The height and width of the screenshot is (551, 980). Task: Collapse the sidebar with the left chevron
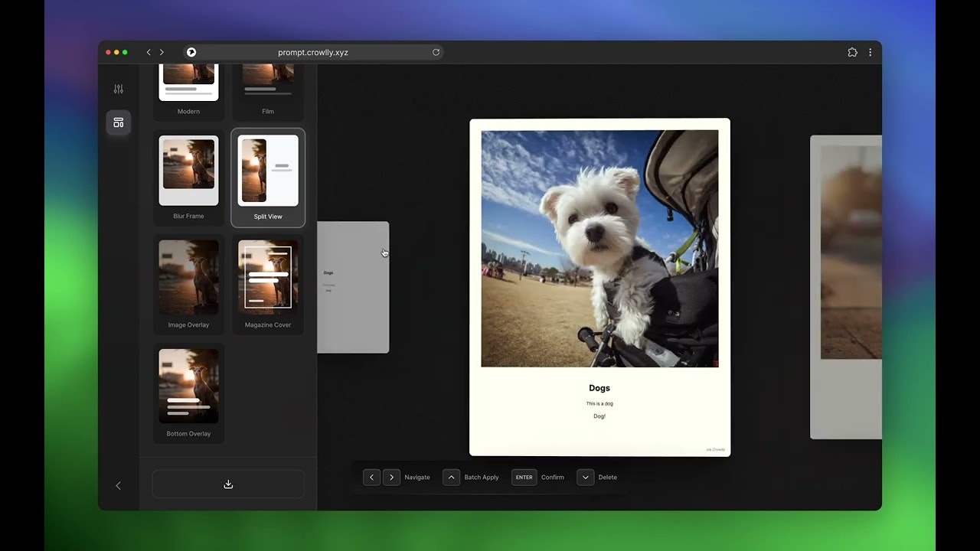[x=118, y=485]
